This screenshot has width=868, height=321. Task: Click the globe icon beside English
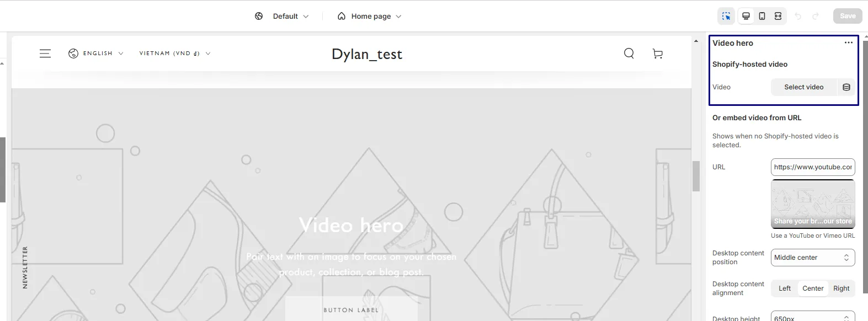point(73,54)
